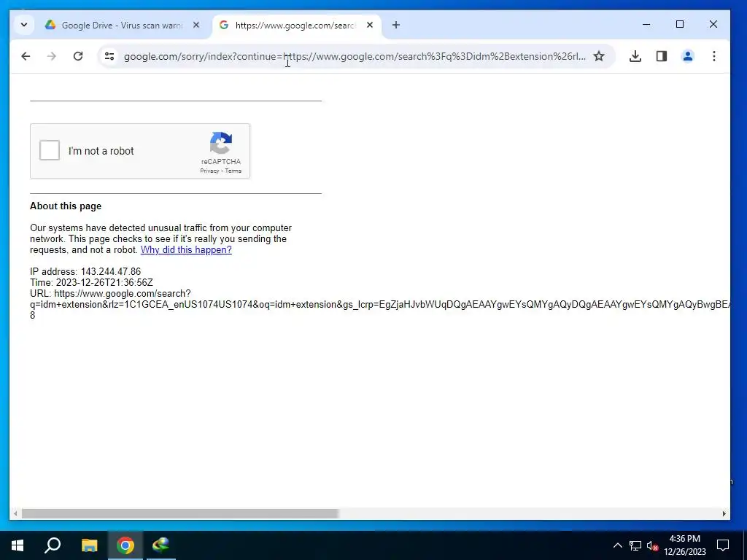Click the muted volume tray icon
Screen dimensions: 747x560
652,545
